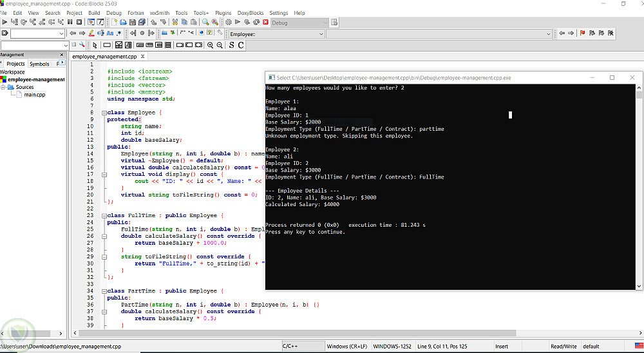Click the zoom in magnifier icon
This screenshot has height=353, width=644.
(x=210, y=45)
